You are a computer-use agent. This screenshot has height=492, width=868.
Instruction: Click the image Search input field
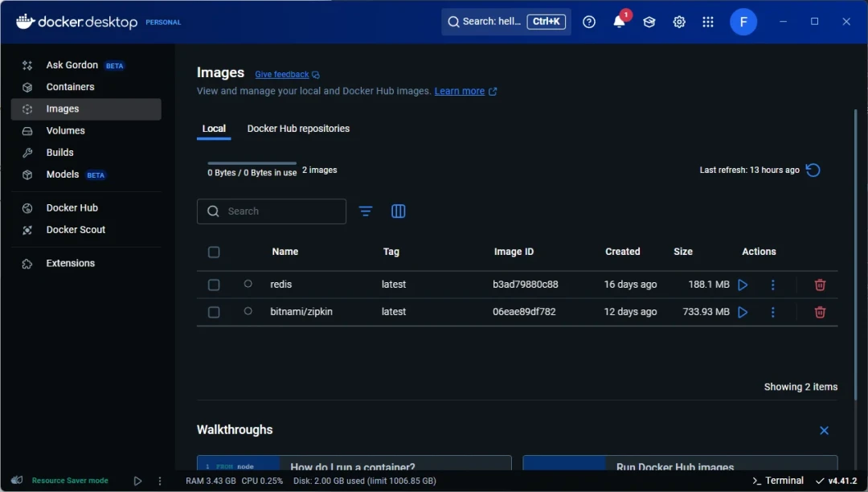(x=272, y=211)
